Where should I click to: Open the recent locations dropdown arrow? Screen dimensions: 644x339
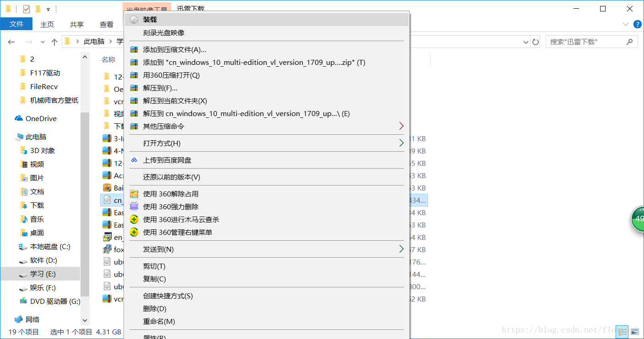click(x=43, y=42)
